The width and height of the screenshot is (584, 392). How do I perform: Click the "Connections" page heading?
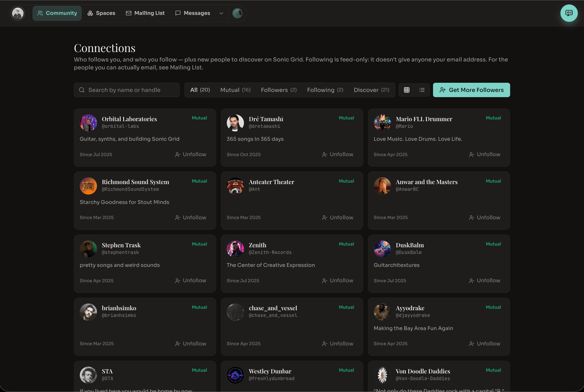[105, 48]
